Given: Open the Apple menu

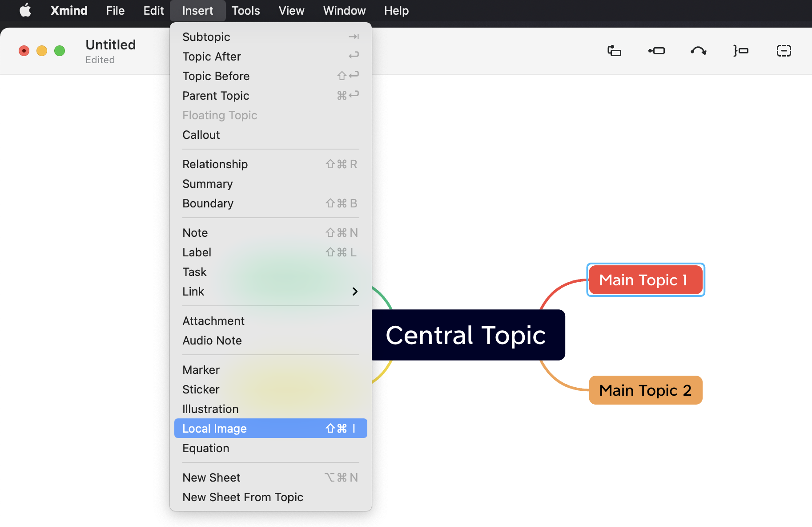Looking at the screenshot, I should [25, 10].
